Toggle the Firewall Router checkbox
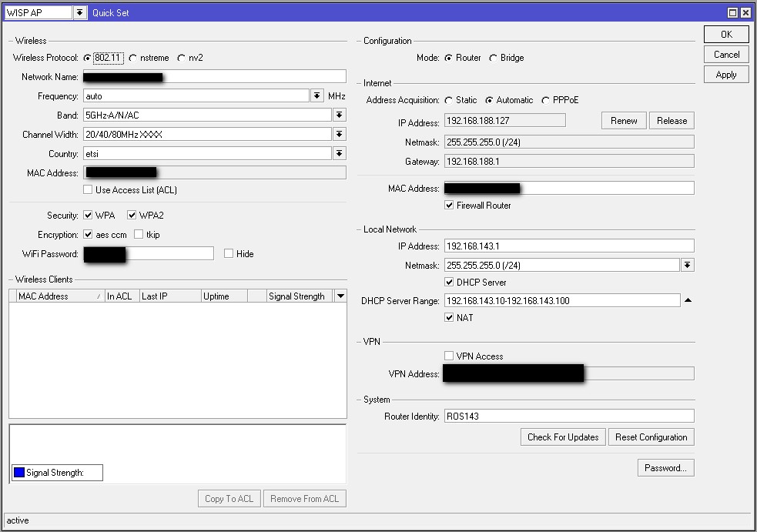Image resolution: width=757 pixels, height=532 pixels. pos(449,205)
